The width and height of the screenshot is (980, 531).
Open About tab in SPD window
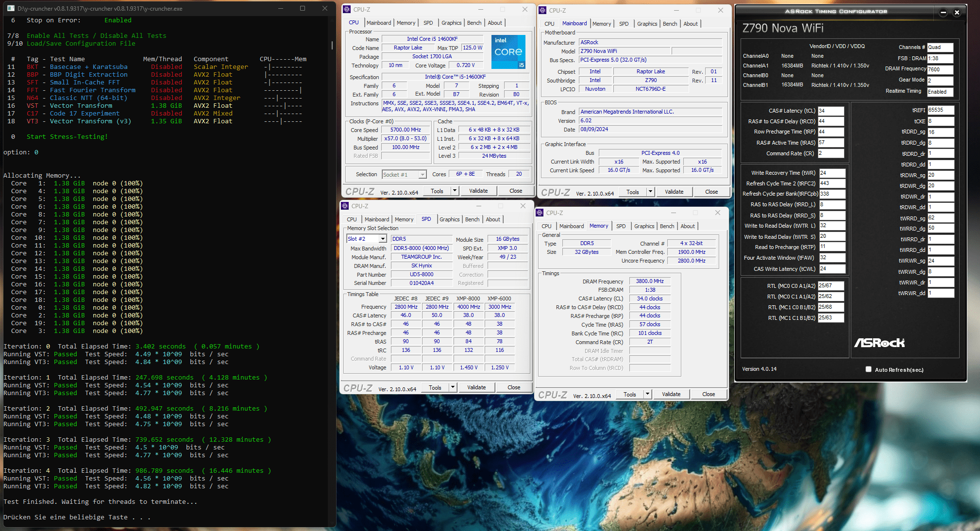[493, 219]
